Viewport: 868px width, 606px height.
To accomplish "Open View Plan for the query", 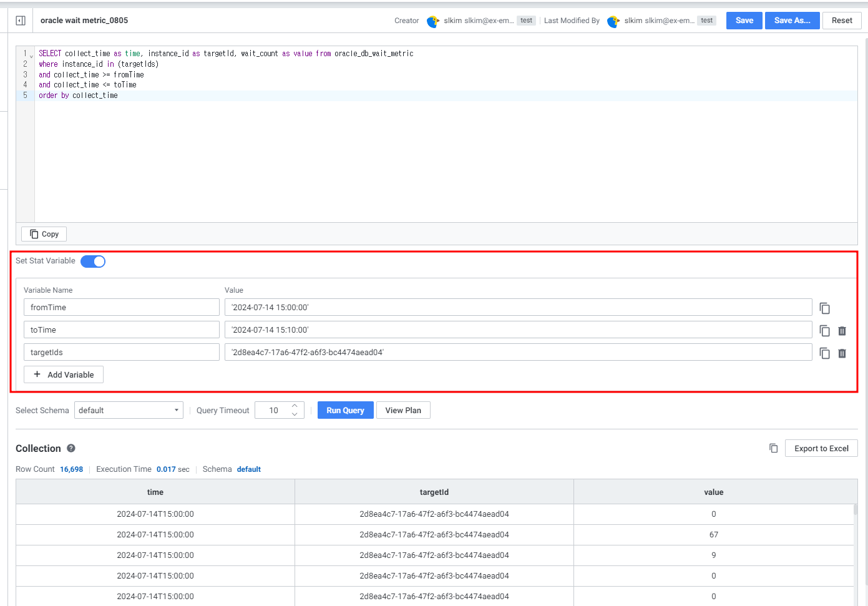I will [403, 410].
